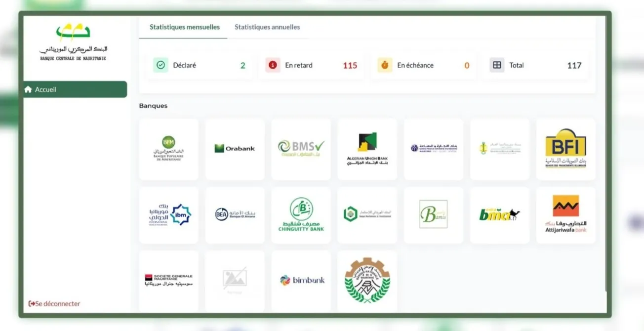The height and width of the screenshot is (331, 644).
Task: Select the BMCI camel logo tile
Action: (499, 215)
